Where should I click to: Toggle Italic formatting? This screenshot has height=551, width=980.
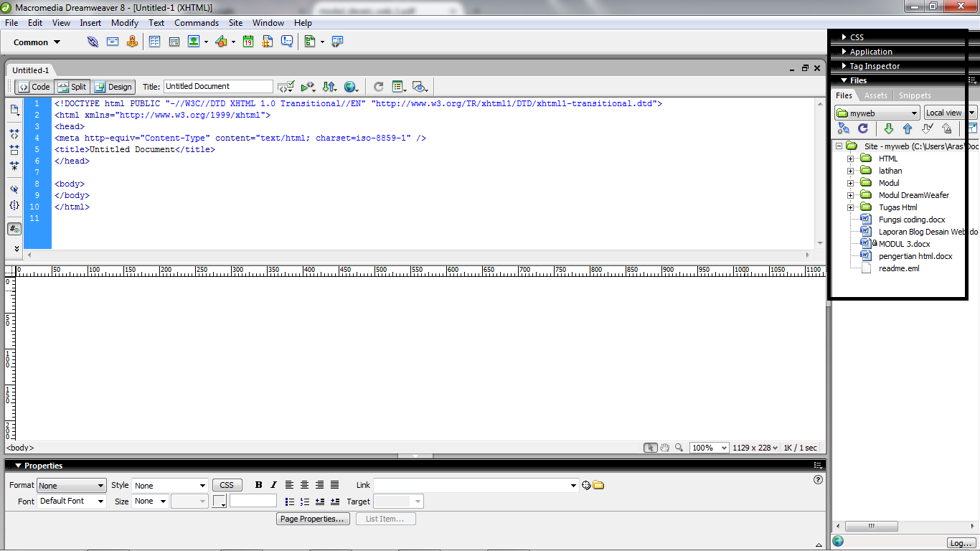(273, 485)
